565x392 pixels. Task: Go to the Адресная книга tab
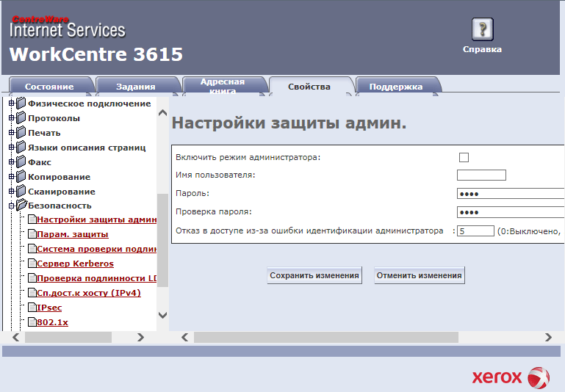(223, 87)
